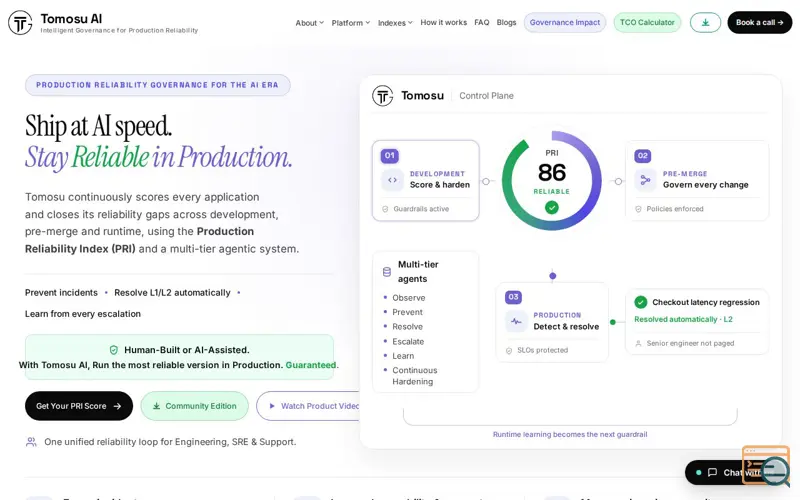Download the Community Edition

(194, 406)
